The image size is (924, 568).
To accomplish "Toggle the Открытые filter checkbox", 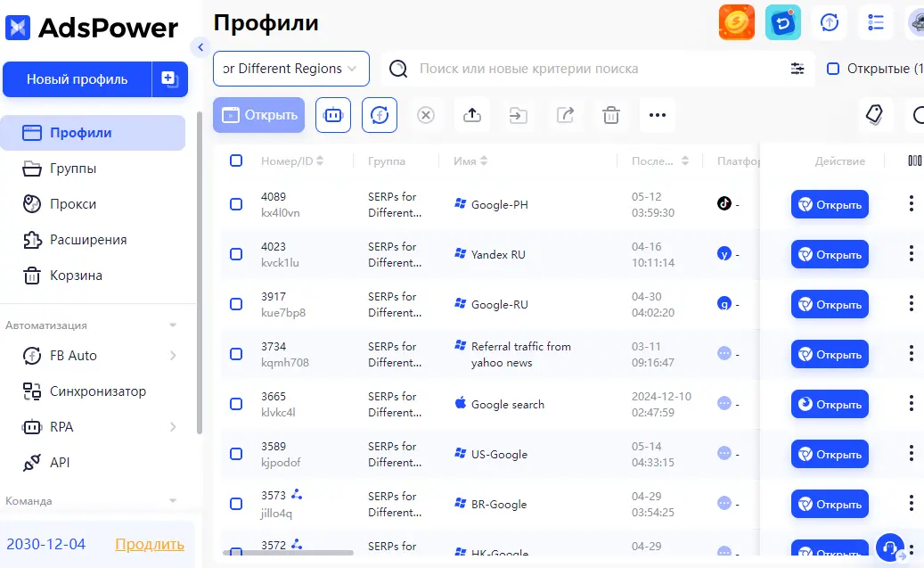I will (833, 69).
